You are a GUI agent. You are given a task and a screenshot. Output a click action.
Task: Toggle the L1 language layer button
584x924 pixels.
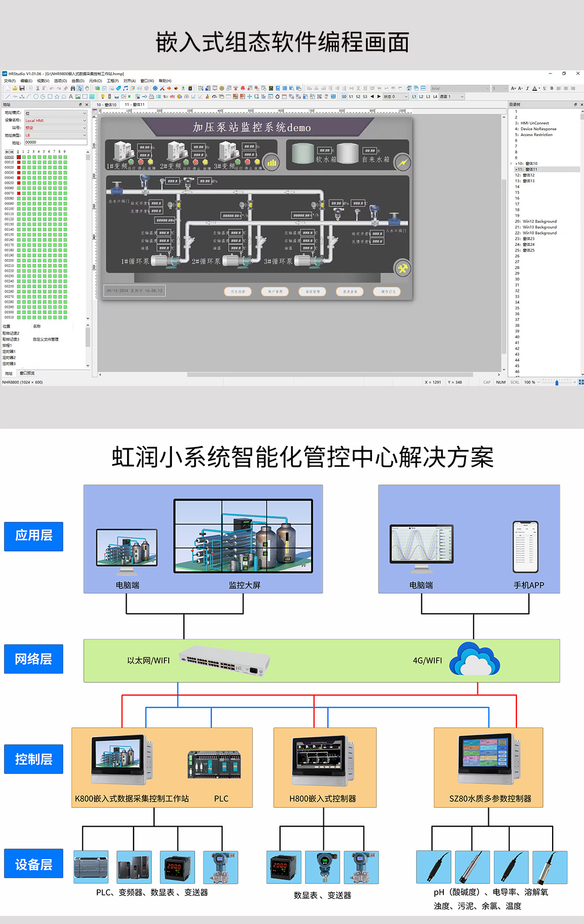tap(414, 97)
